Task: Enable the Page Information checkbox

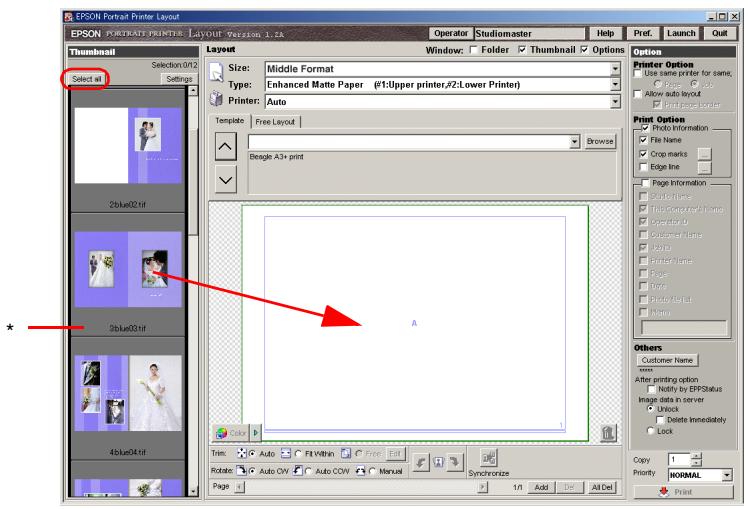Action: (x=645, y=183)
